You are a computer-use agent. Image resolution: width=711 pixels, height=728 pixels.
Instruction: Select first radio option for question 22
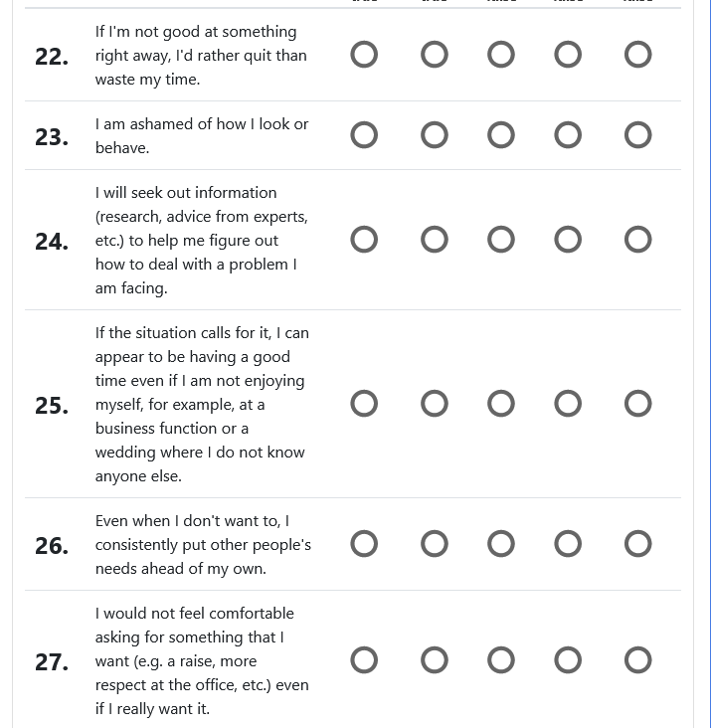[x=364, y=55]
